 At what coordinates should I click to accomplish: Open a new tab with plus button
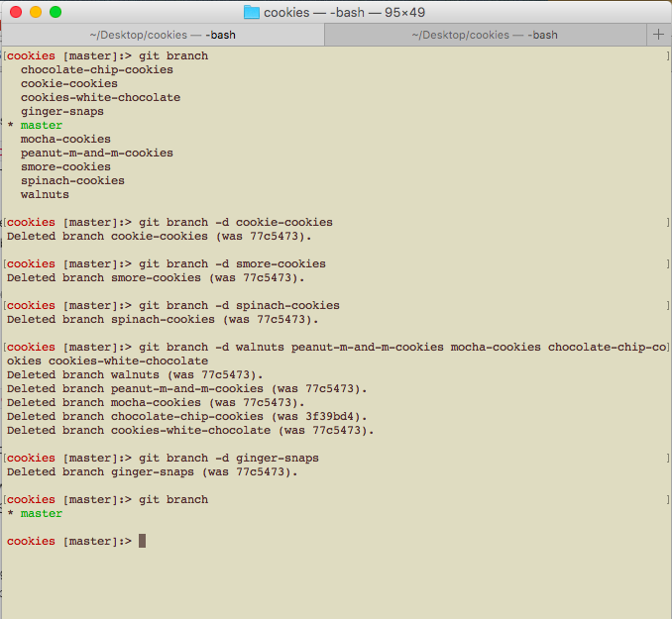[x=659, y=35]
